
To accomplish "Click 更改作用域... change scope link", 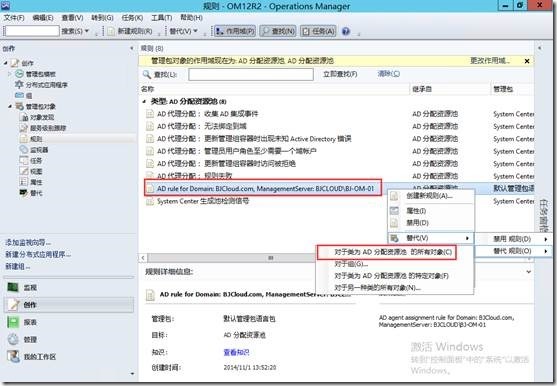I will 490,61.
